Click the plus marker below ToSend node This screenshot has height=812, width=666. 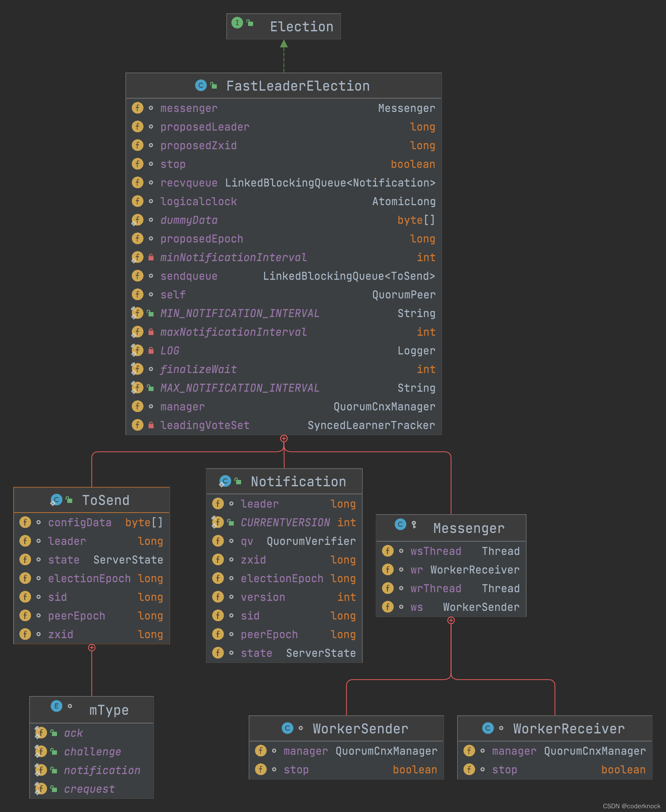92,648
